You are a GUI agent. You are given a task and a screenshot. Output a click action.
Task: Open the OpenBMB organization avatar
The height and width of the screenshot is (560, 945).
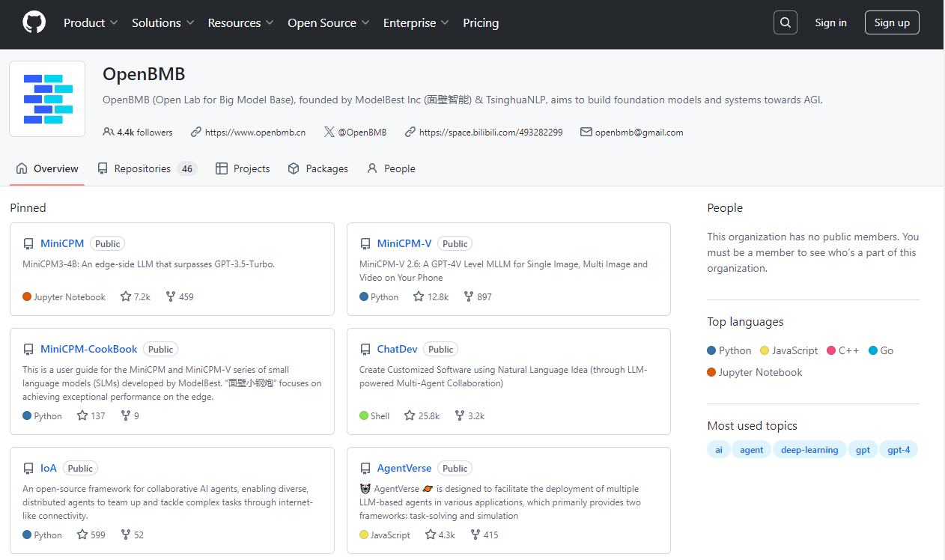click(47, 99)
